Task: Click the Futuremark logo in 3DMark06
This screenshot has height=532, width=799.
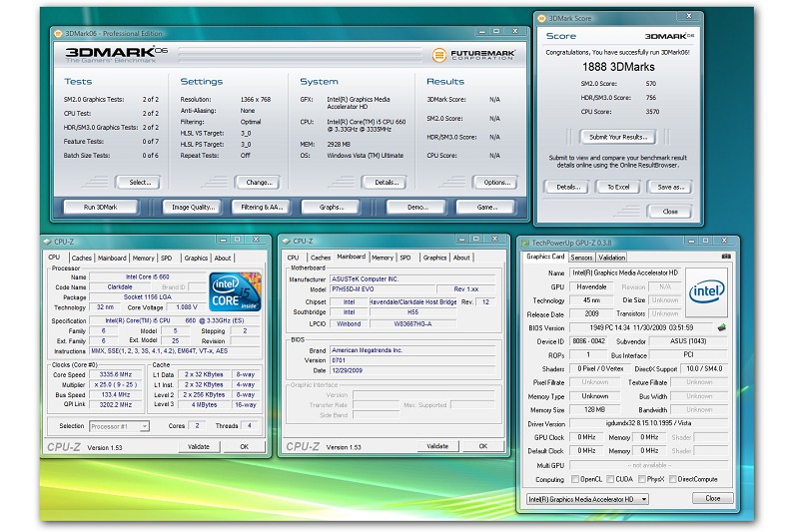Action: (473, 55)
